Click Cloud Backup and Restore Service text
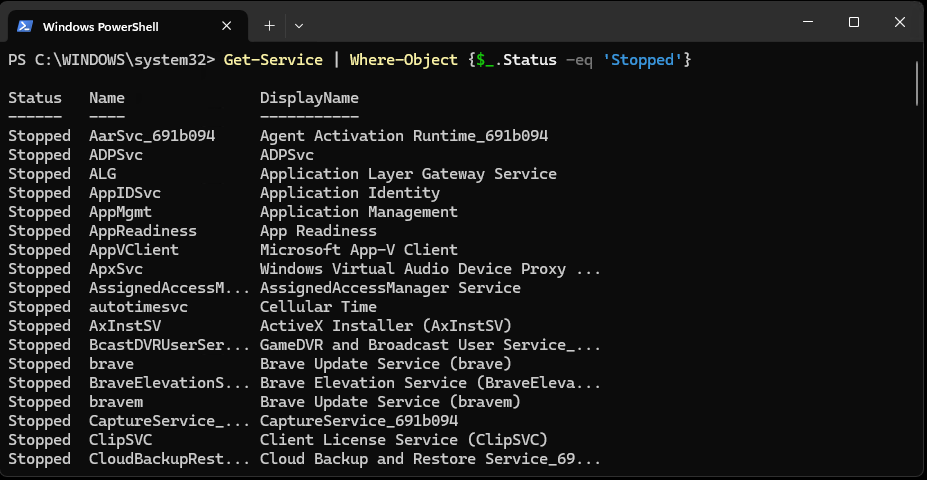 pyautogui.click(x=430, y=459)
